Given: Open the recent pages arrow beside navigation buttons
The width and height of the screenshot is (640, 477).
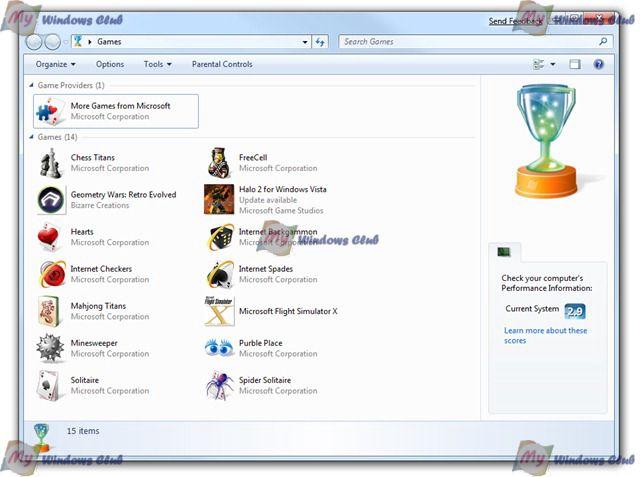Looking at the screenshot, I should [x=66, y=42].
